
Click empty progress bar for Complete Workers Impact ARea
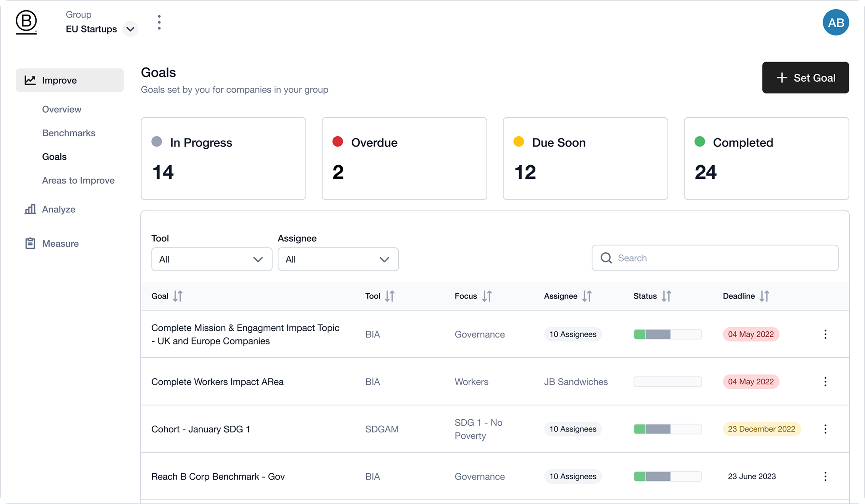pyautogui.click(x=668, y=381)
